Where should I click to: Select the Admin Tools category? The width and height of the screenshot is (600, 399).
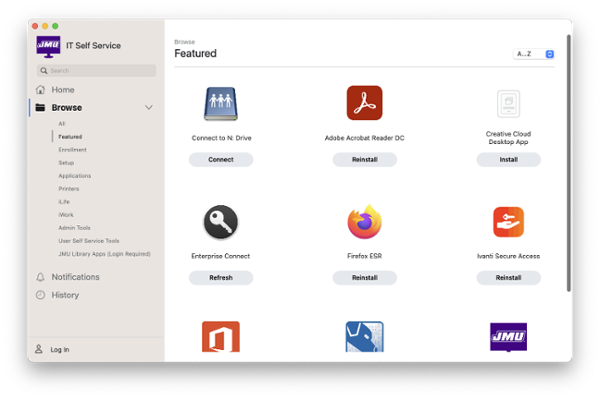(74, 228)
